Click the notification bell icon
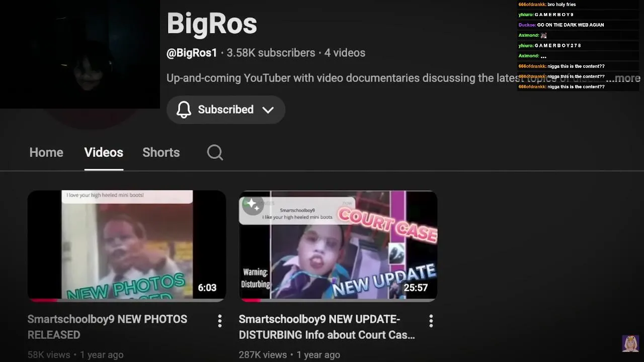644x362 pixels. point(184,110)
